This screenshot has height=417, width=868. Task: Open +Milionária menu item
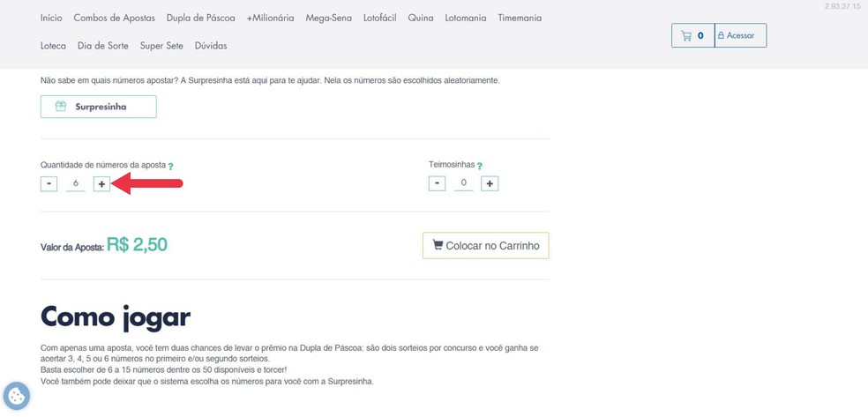[x=270, y=18]
